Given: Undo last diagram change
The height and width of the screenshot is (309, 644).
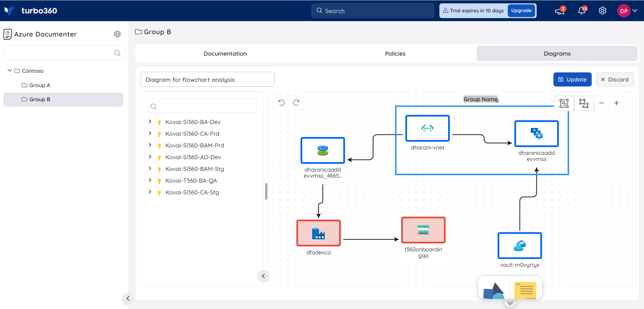Looking at the screenshot, I should [281, 103].
